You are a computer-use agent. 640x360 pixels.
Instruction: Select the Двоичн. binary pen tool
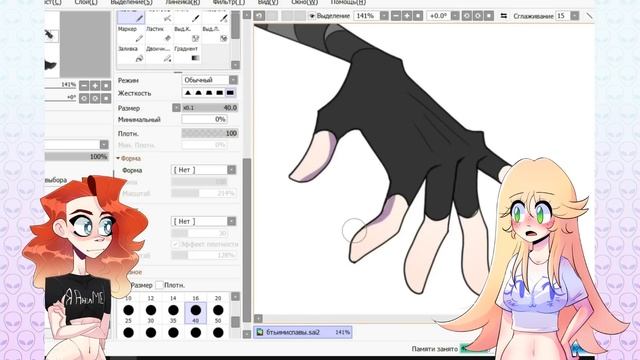click(x=159, y=54)
